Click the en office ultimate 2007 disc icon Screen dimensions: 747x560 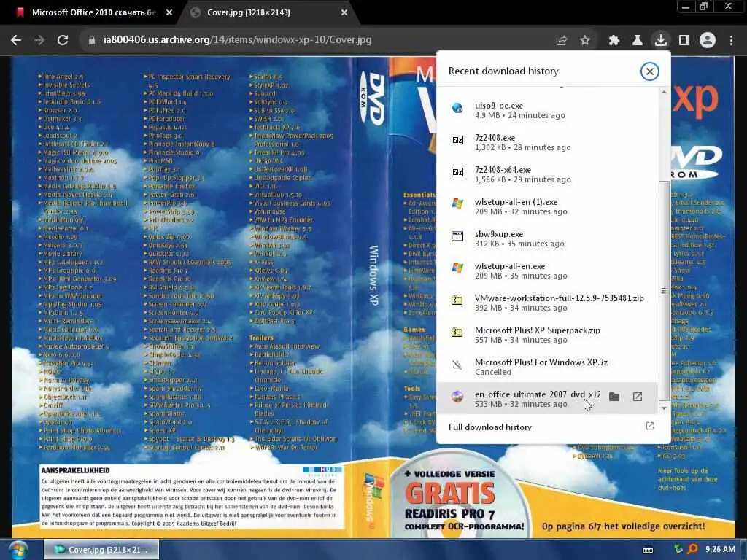coord(457,397)
